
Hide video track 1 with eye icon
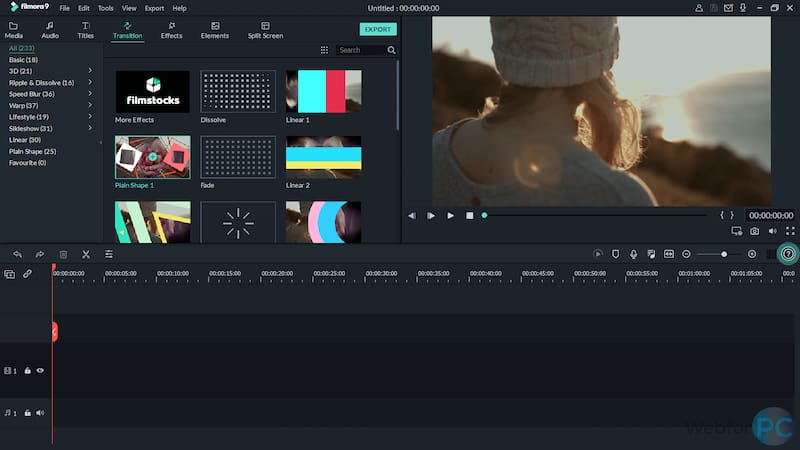(40, 371)
